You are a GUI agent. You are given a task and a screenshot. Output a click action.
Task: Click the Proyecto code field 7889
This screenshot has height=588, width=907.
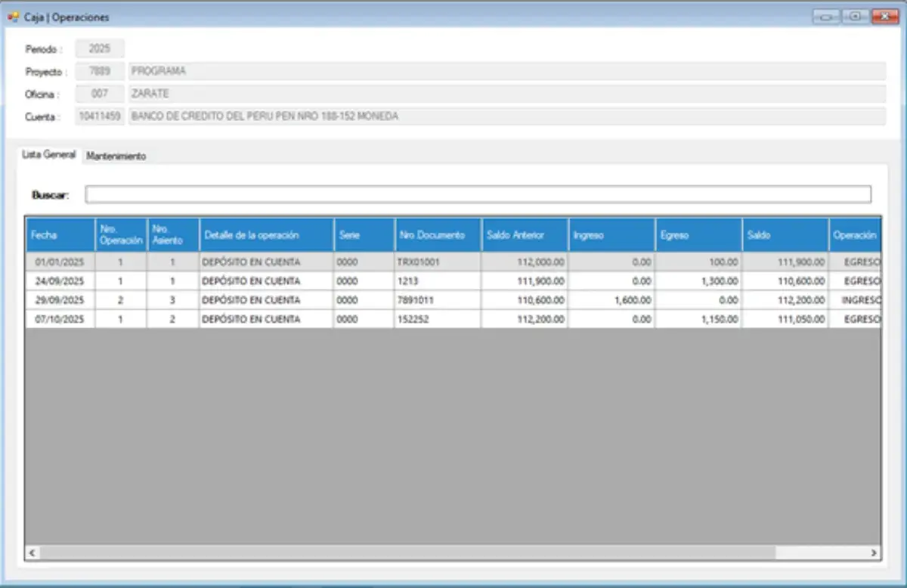100,71
